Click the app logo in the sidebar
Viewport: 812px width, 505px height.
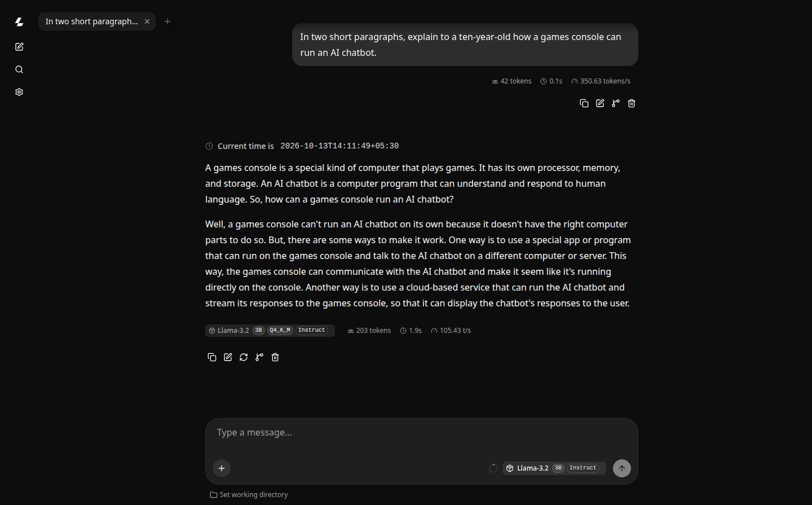click(x=19, y=22)
